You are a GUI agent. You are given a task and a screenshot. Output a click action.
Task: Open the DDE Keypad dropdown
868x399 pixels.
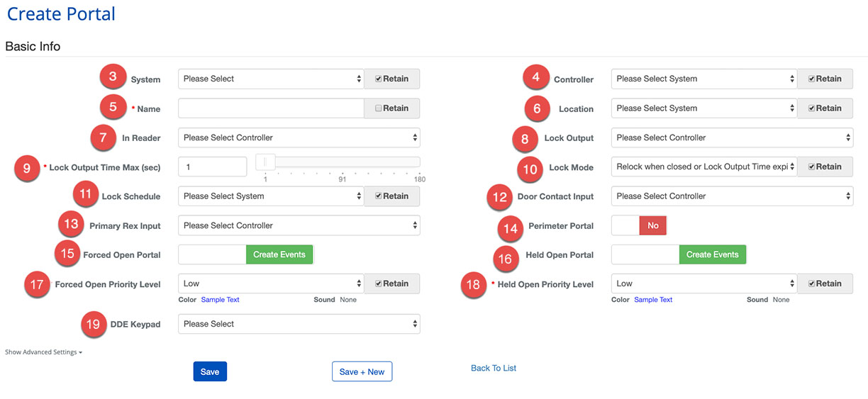[x=299, y=324]
